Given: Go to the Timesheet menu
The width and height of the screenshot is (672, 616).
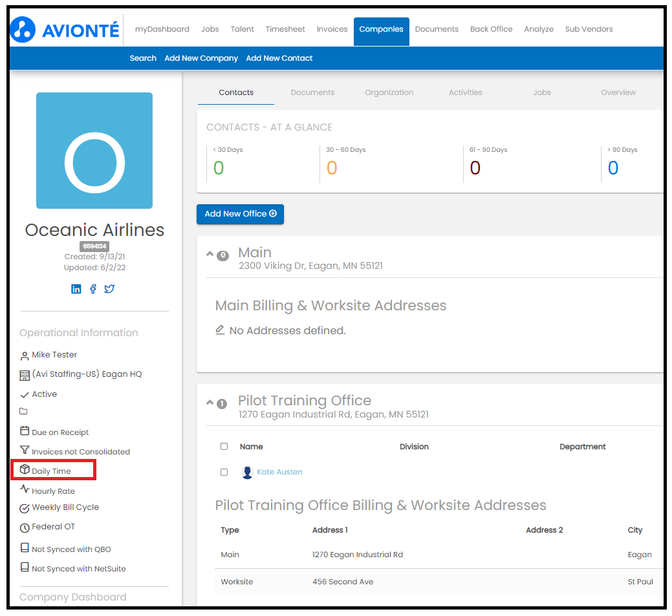Looking at the screenshot, I should click(285, 29).
